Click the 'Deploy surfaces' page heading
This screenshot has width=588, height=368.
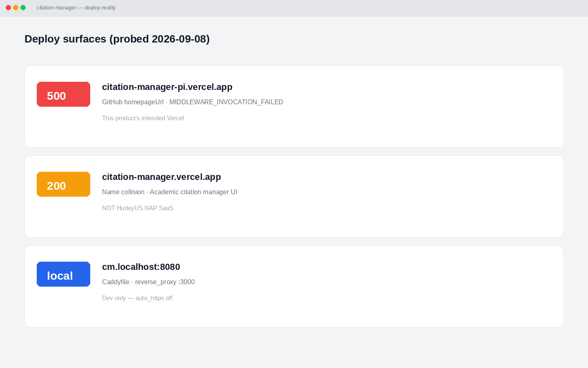pos(117,39)
